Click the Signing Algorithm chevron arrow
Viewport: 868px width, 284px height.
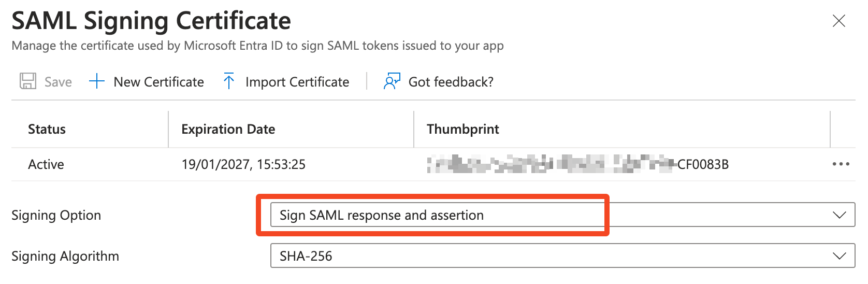pyautogui.click(x=839, y=256)
